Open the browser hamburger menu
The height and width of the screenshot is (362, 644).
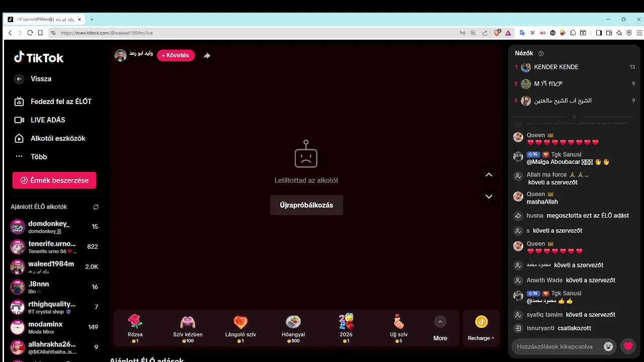pyautogui.click(x=639, y=33)
